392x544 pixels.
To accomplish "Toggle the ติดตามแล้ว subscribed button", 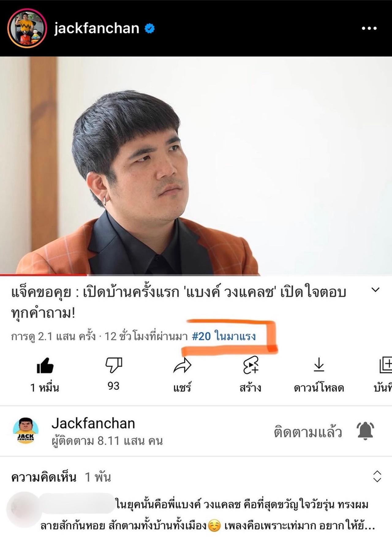I will pos(307,432).
